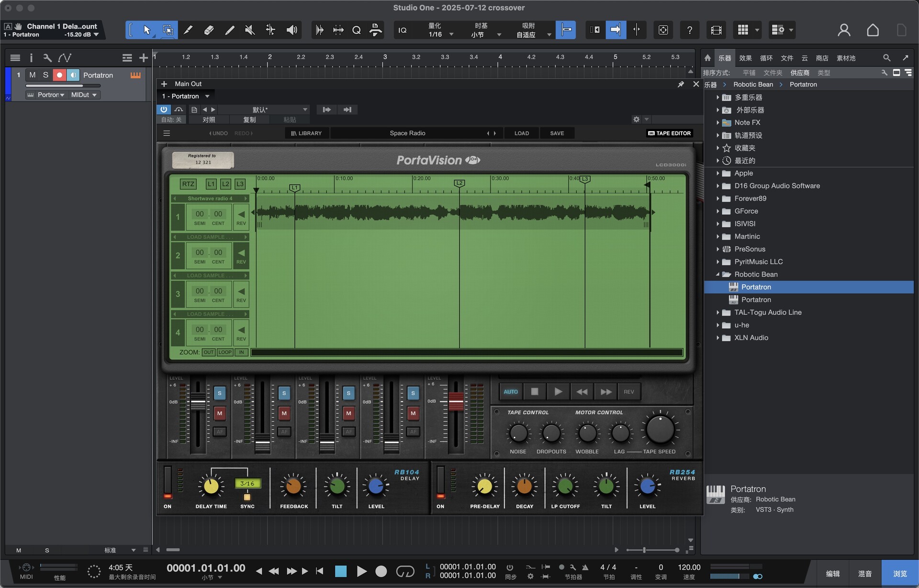Open the Mix view tab
919x588 pixels.
[864, 573]
